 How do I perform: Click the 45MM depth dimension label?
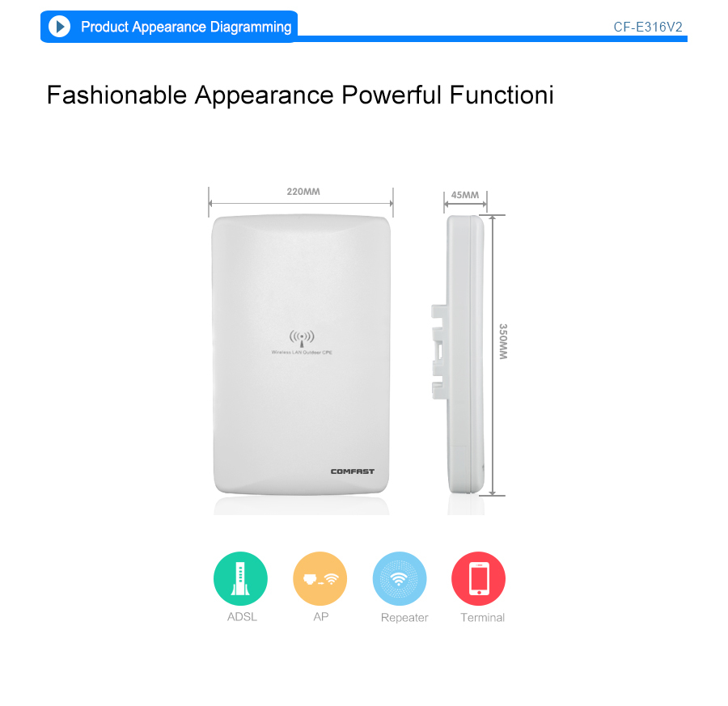465,195
